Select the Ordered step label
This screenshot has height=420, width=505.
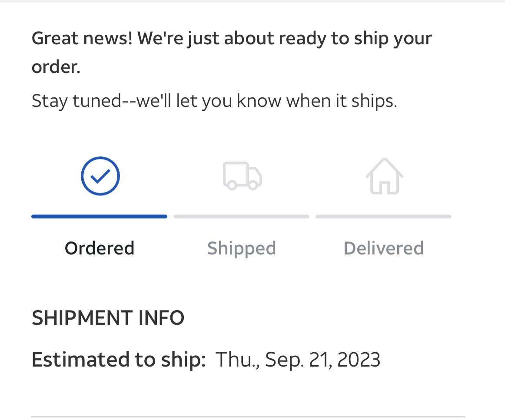(100, 248)
